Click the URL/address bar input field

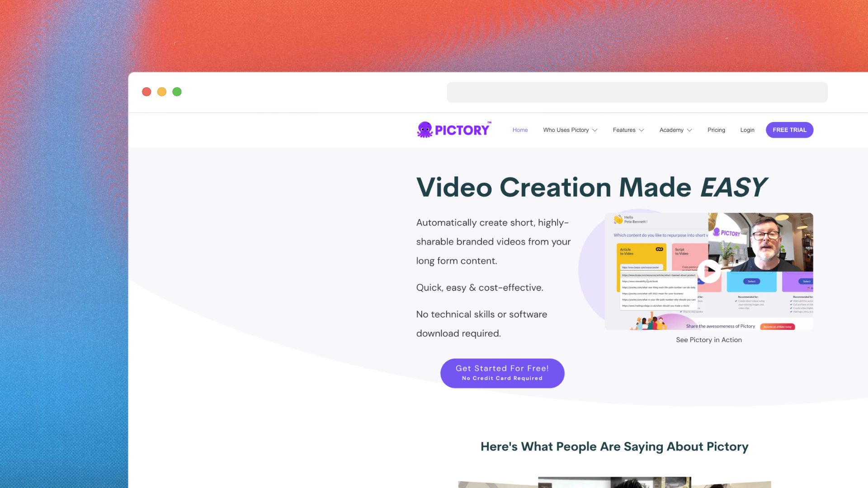(637, 92)
